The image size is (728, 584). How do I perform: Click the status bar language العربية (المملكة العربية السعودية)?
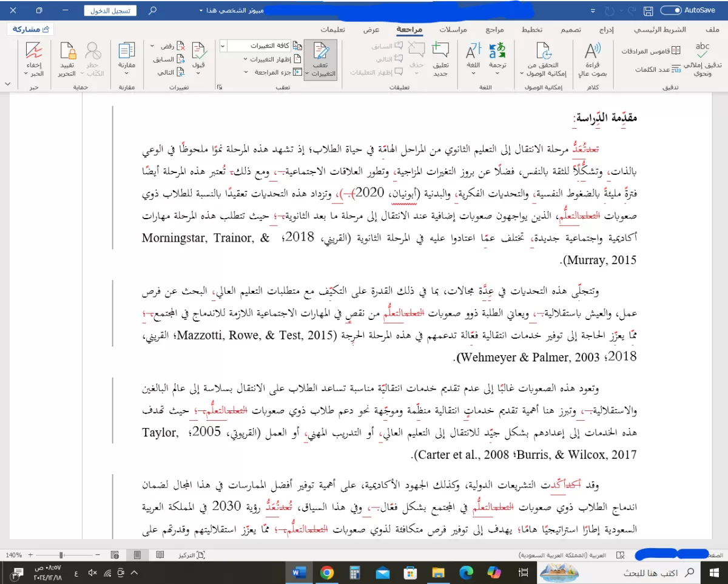point(562,555)
